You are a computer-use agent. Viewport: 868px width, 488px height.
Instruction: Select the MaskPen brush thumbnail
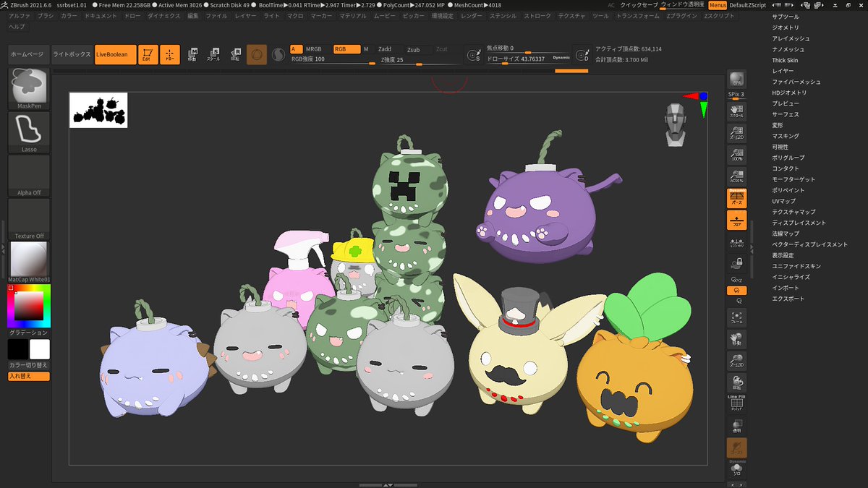tap(29, 88)
